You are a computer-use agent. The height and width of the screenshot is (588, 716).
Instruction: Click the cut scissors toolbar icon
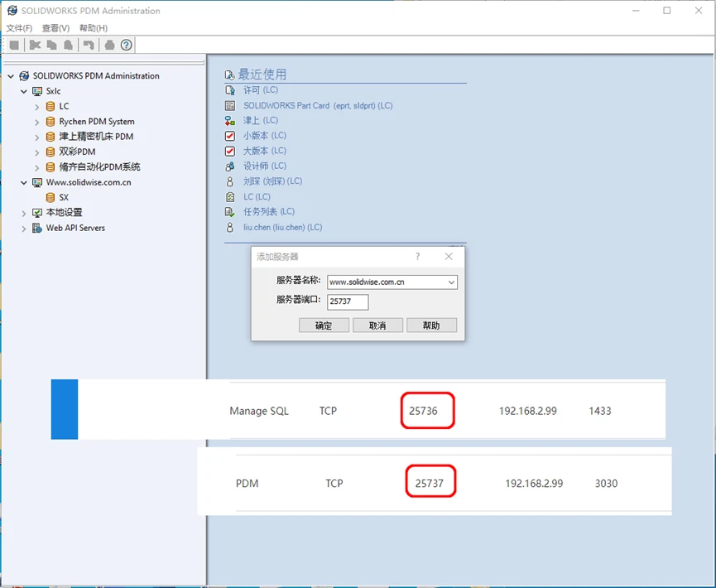tap(35, 45)
